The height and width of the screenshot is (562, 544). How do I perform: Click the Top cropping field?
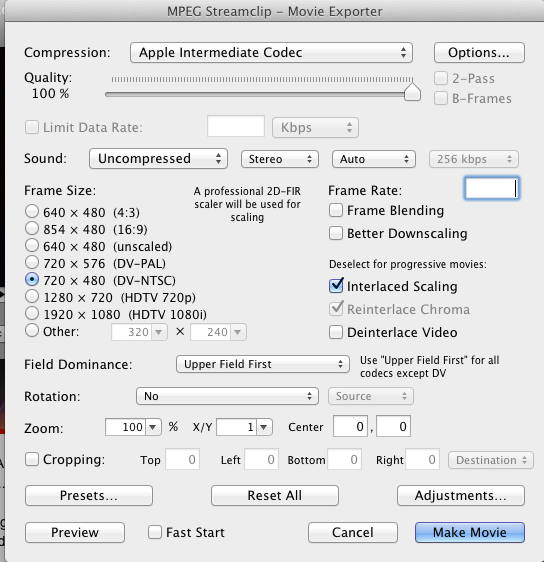(x=182, y=459)
